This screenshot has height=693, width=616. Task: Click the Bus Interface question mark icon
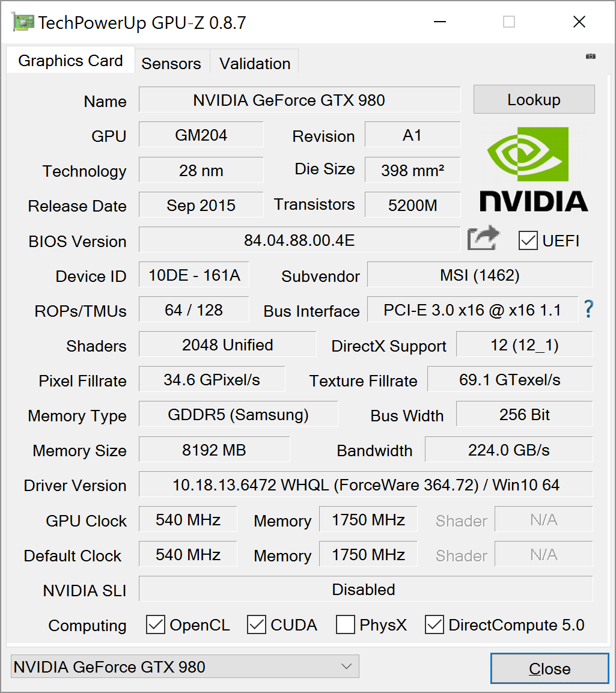coord(589,310)
